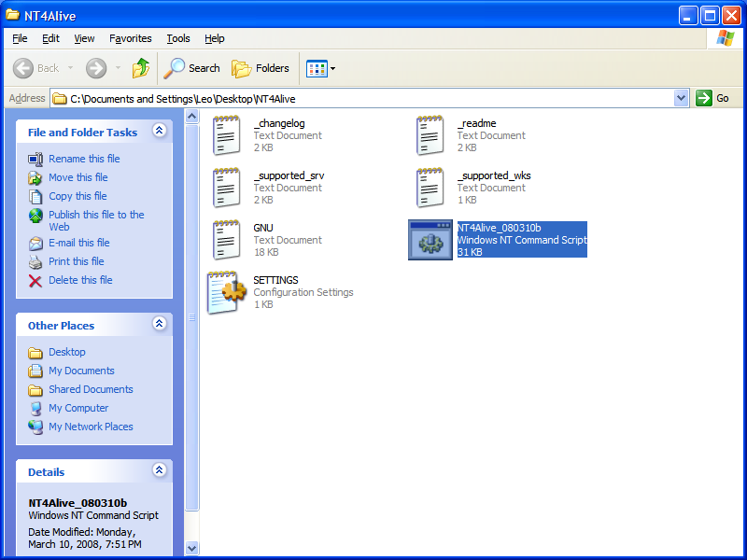Open the View menu
This screenshot has height=560, width=747.
(x=84, y=38)
